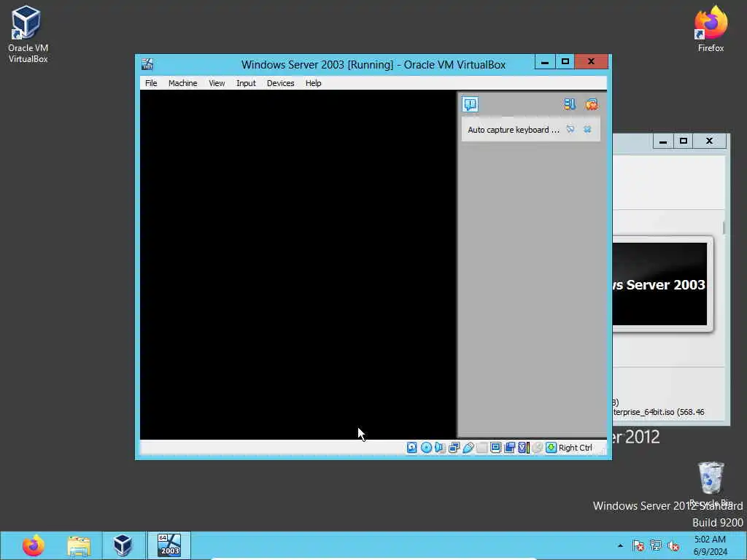Click the greyed shared folders status icon
Viewport: 747px width, 560px height.
[x=481, y=448]
